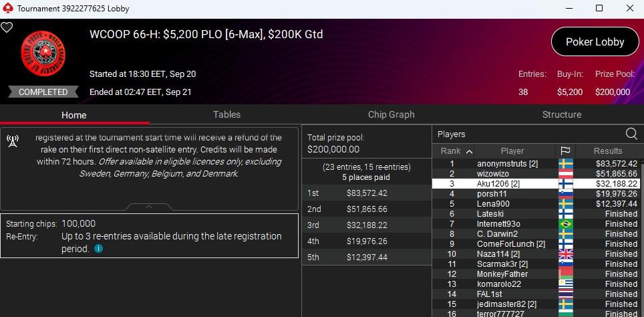Sort the list by Results column header
The image size is (644, 317).
(607, 151)
